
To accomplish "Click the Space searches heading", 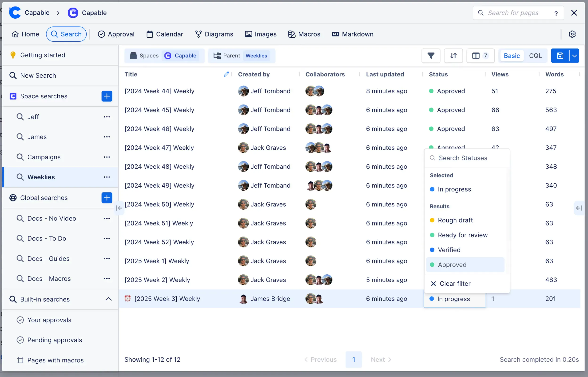I will (44, 96).
